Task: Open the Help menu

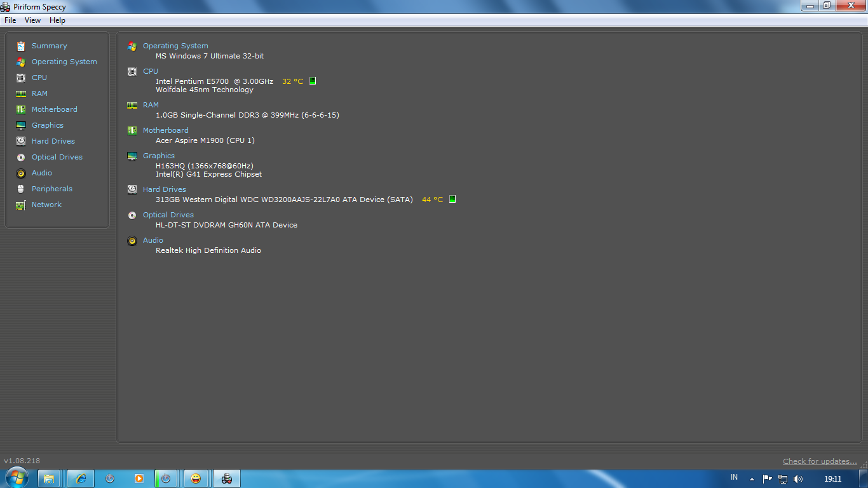Action: (57, 20)
